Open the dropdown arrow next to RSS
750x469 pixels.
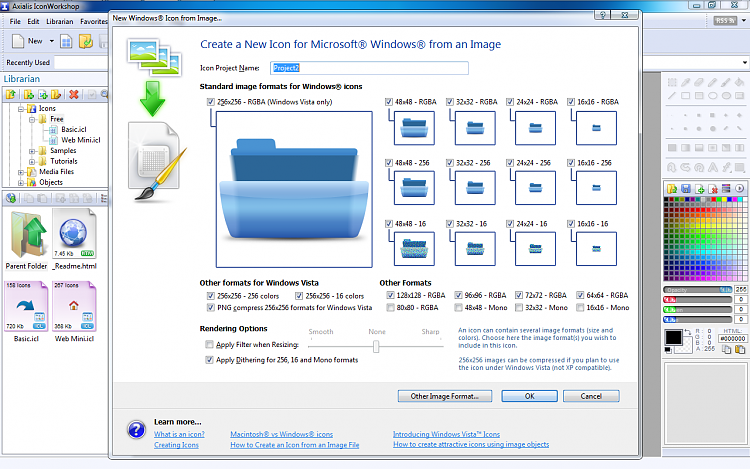(744, 21)
